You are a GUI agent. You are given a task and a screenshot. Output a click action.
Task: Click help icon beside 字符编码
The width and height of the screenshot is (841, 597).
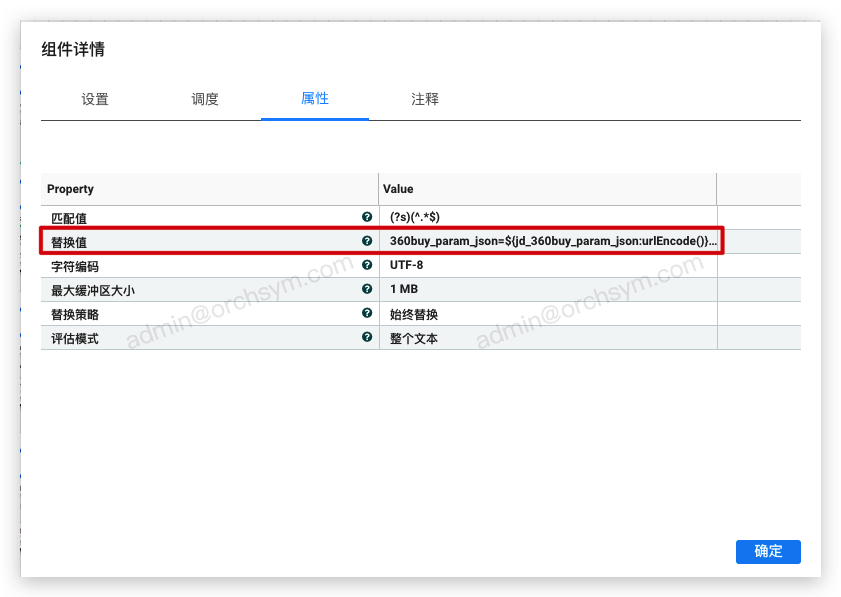367,265
